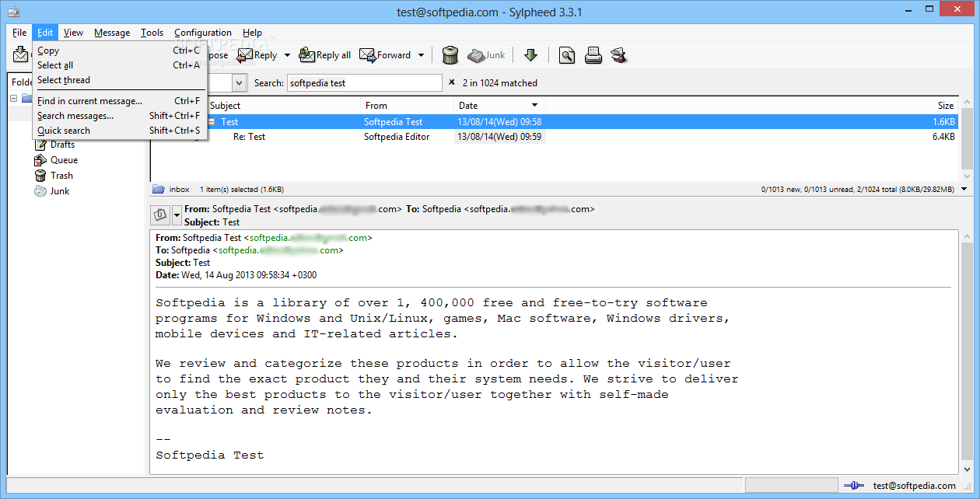Choose Find in current message entry
Screen dimensions: 980x499
119,101
